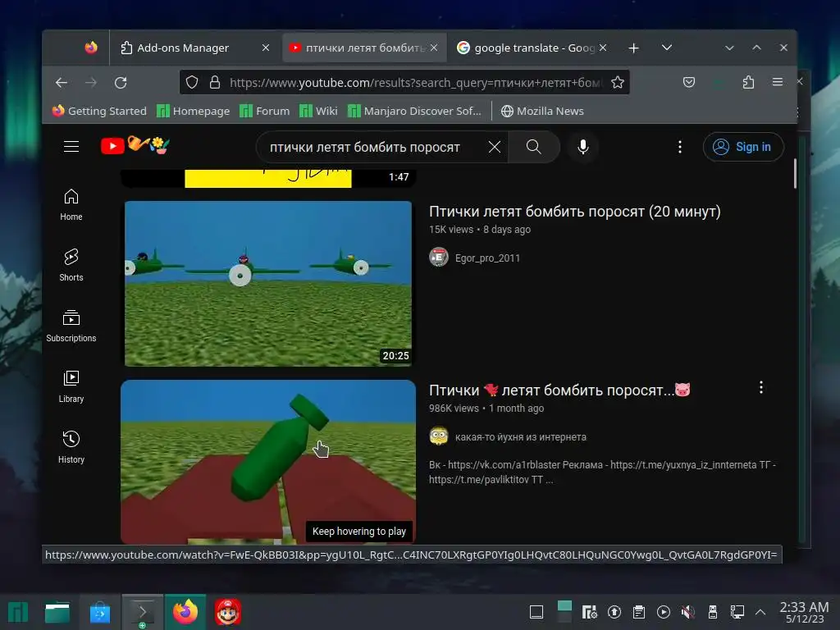
Task: Open the YouTube guide hamburger menu
Action: tap(71, 146)
